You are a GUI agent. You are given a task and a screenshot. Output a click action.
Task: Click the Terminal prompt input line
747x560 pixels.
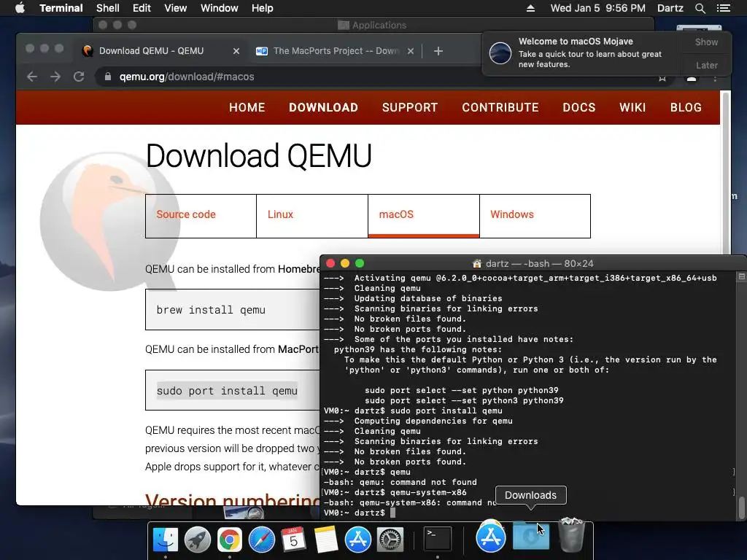click(x=527, y=513)
